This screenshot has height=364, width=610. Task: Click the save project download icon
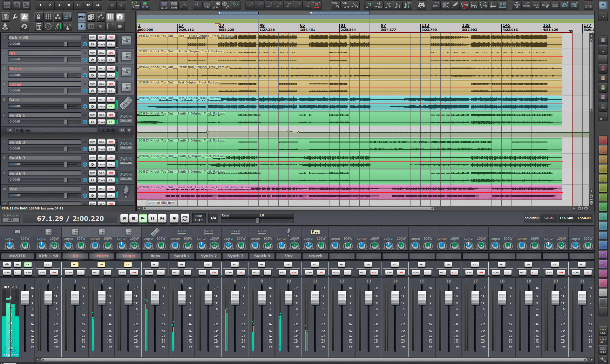click(5, 26)
